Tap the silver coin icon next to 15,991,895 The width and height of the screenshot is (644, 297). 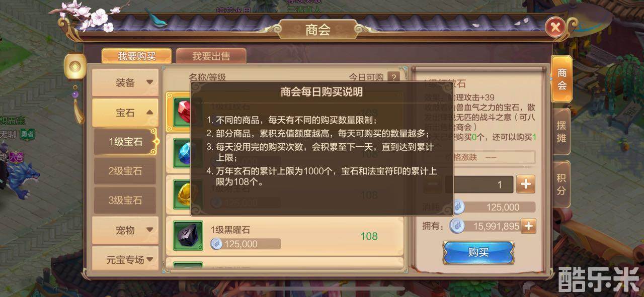(x=457, y=226)
